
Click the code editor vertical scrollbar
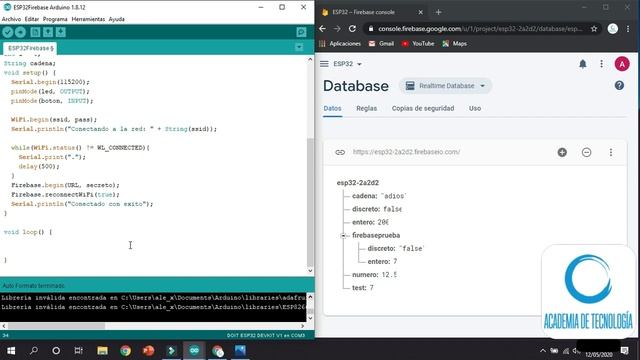[310, 203]
